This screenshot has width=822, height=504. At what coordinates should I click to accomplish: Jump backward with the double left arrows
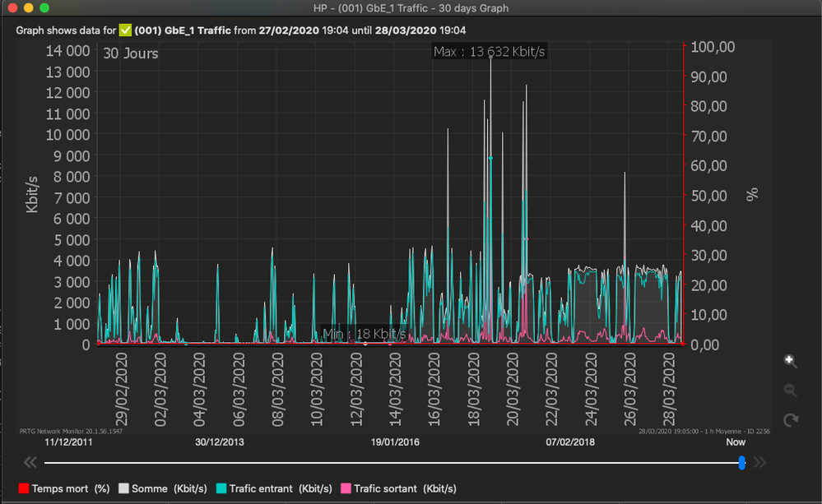tap(30, 462)
